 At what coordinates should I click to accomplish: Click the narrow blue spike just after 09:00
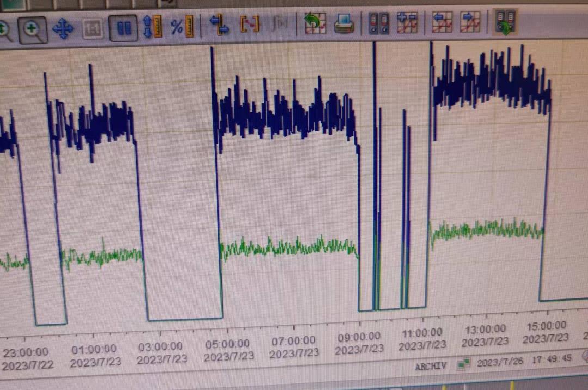coord(374,176)
